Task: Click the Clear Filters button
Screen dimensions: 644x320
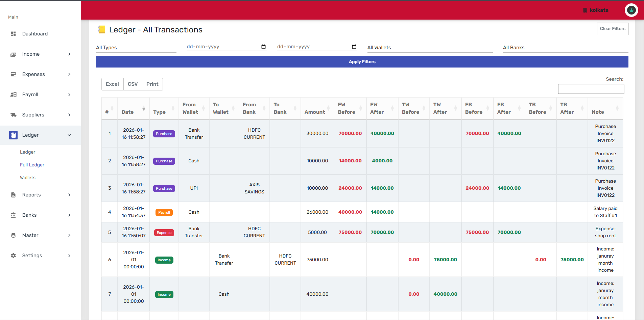Action: pos(613,29)
